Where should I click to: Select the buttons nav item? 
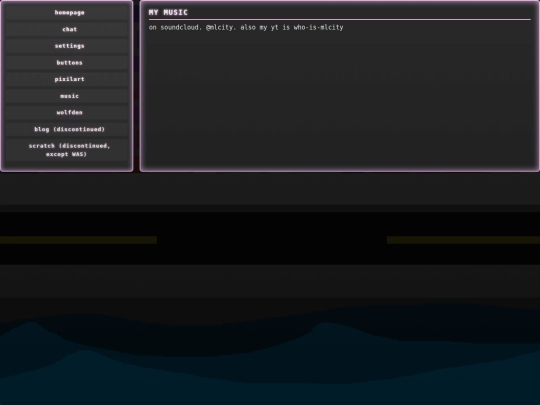point(67,63)
